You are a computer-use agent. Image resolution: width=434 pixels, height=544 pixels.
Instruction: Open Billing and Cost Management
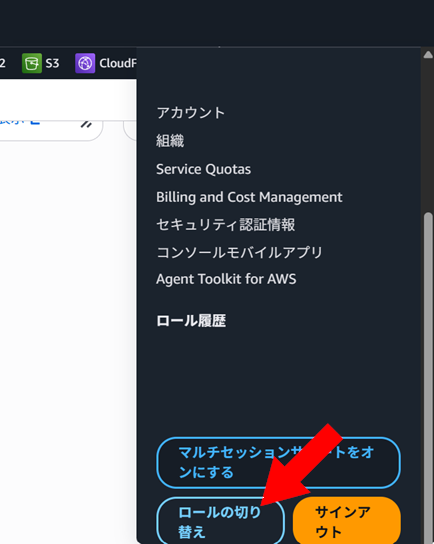249,197
